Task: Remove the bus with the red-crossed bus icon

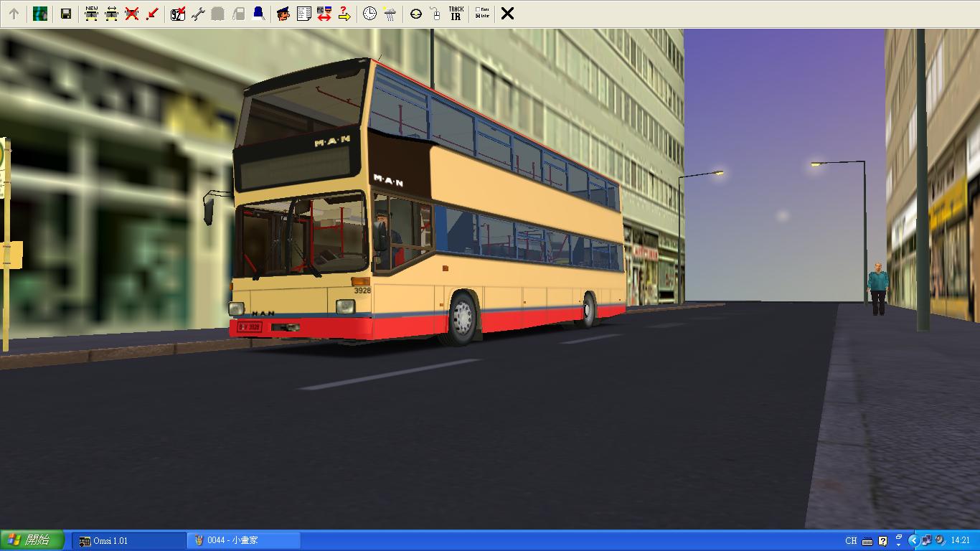Action: click(x=131, y=14)
